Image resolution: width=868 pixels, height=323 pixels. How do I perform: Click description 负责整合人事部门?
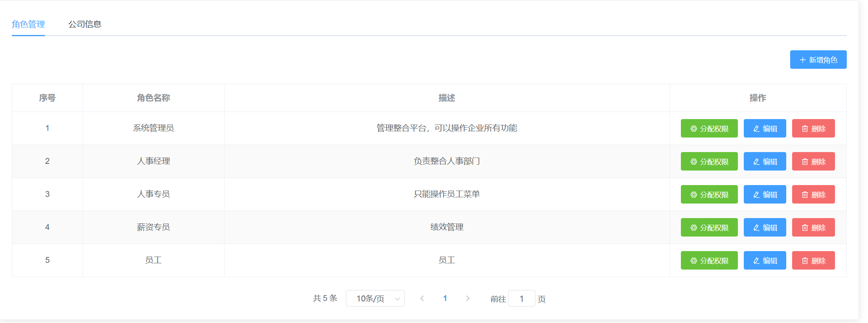[447, 161]
